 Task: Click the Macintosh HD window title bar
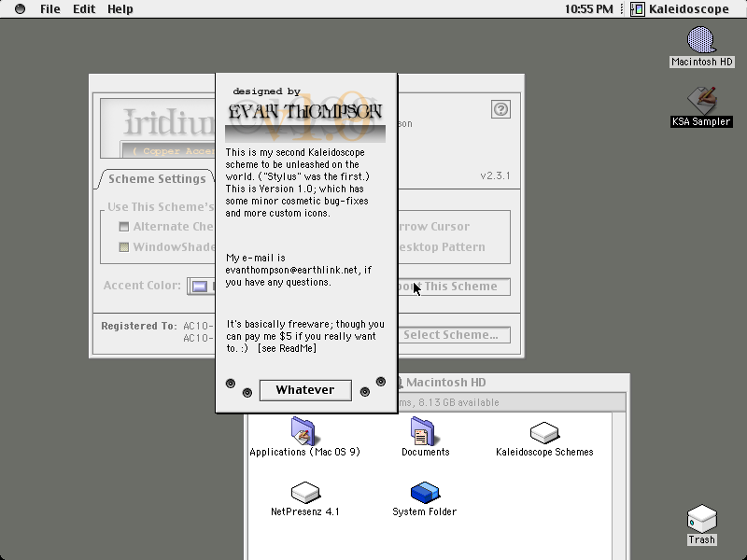coord(513,383)
